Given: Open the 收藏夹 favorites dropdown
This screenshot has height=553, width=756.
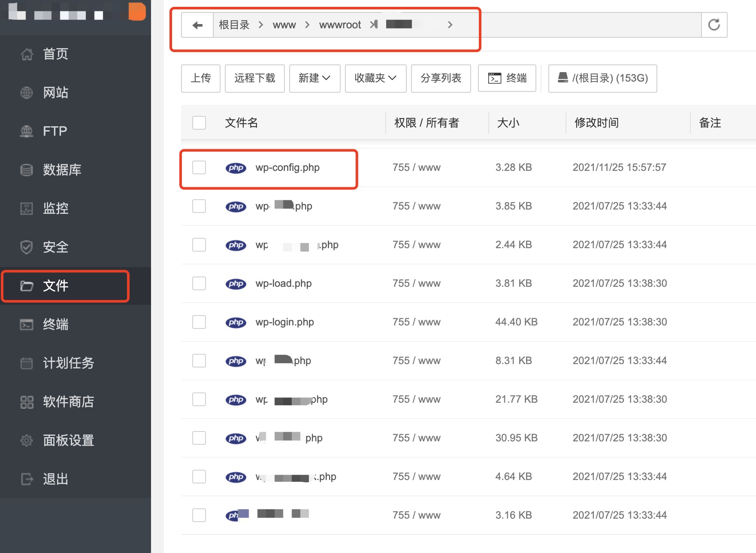Looking at the screenshot, I should (375, 78).
